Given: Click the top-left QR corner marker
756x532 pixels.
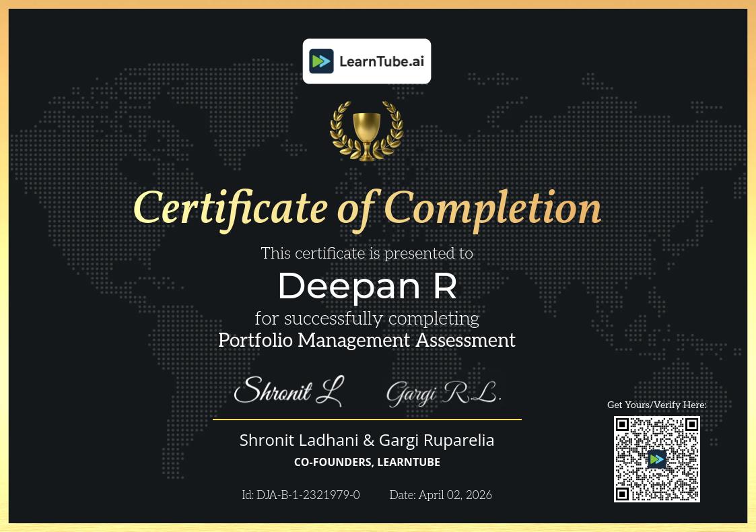Looking at the screenshot, I should coord(622,424).
